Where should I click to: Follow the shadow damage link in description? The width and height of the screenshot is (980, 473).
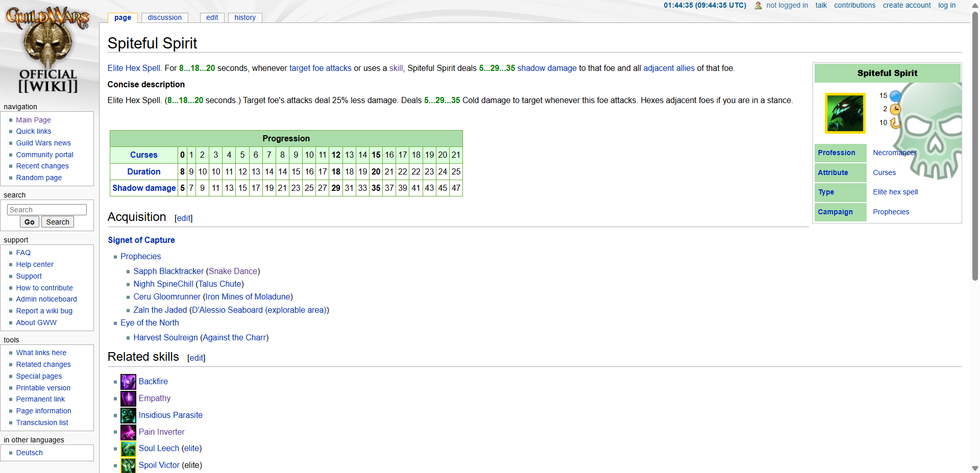click(547, 68)
